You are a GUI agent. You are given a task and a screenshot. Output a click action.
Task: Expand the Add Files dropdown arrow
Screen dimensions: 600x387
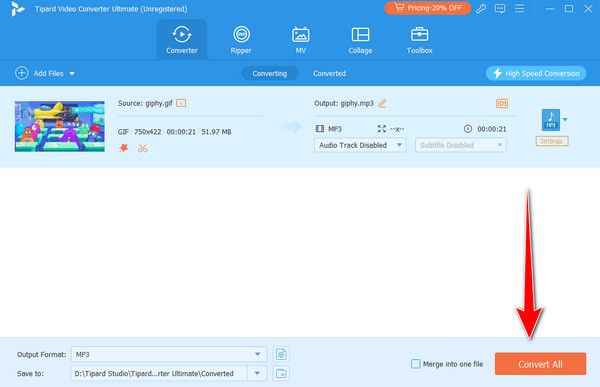coord(72,73)
